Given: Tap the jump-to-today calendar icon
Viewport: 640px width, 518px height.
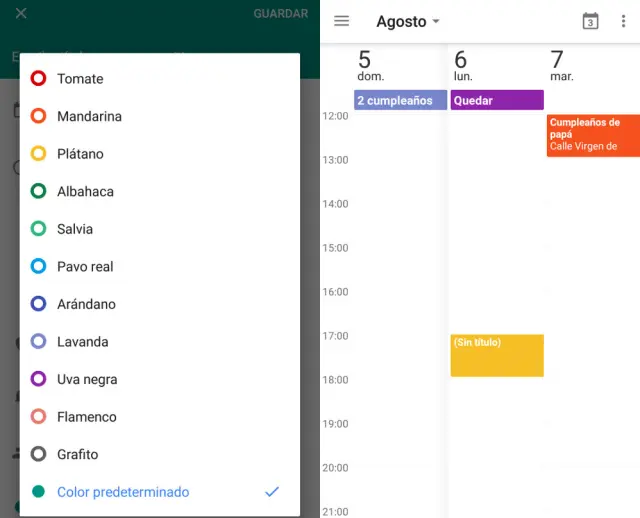Looking at the screenshot, I should pos(590,21).
